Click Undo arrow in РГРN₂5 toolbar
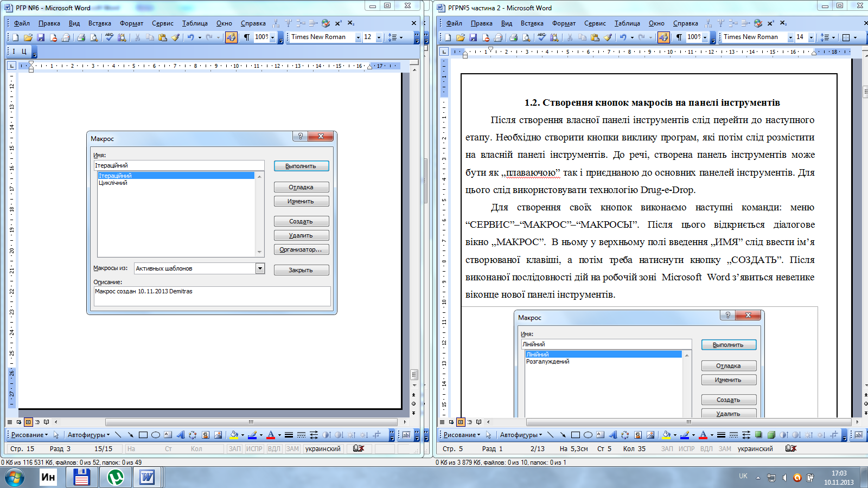The height and width of the screenshot is (488, 868). click(x=623, y=37)
